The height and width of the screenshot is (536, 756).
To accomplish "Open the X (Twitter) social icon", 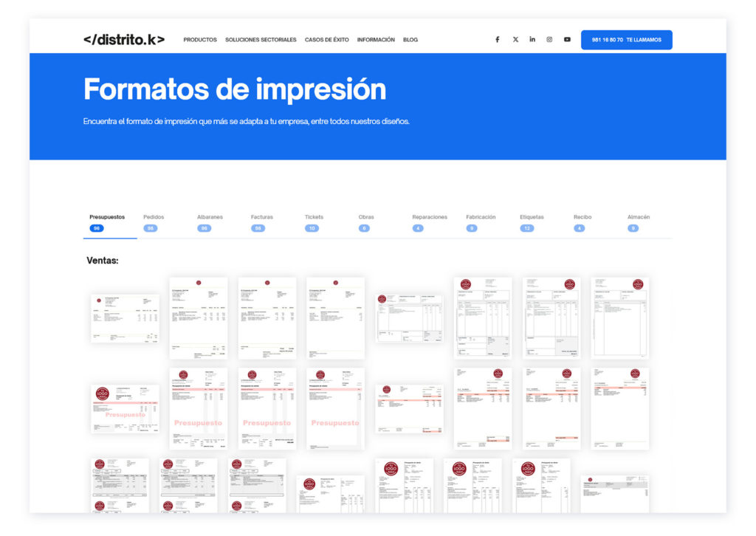I will (515, 40).
